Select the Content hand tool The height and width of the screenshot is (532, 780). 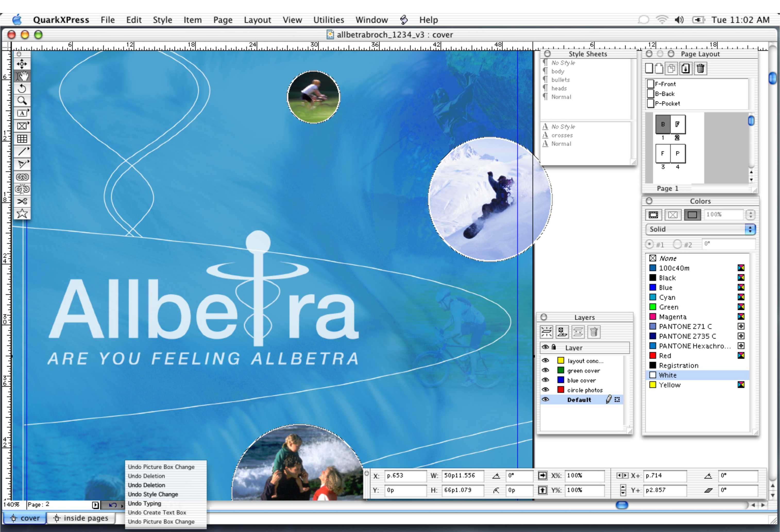point(22,76)
